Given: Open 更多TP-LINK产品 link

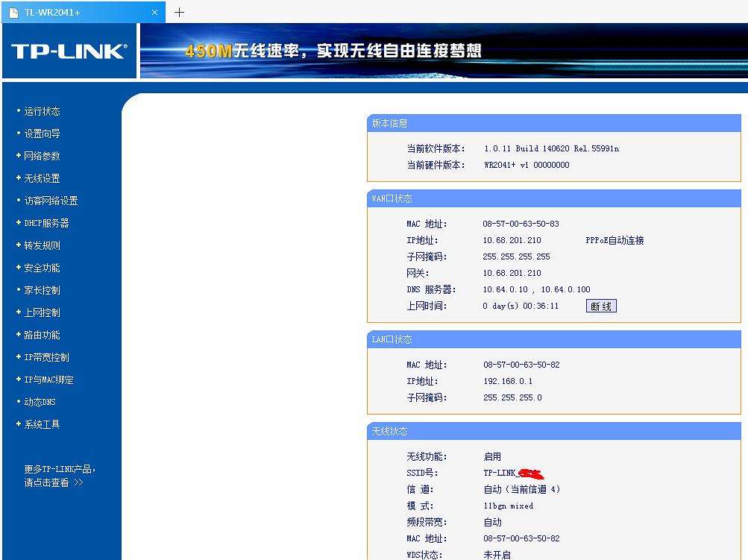Looking at the screenshot, I should pos(60,476).
